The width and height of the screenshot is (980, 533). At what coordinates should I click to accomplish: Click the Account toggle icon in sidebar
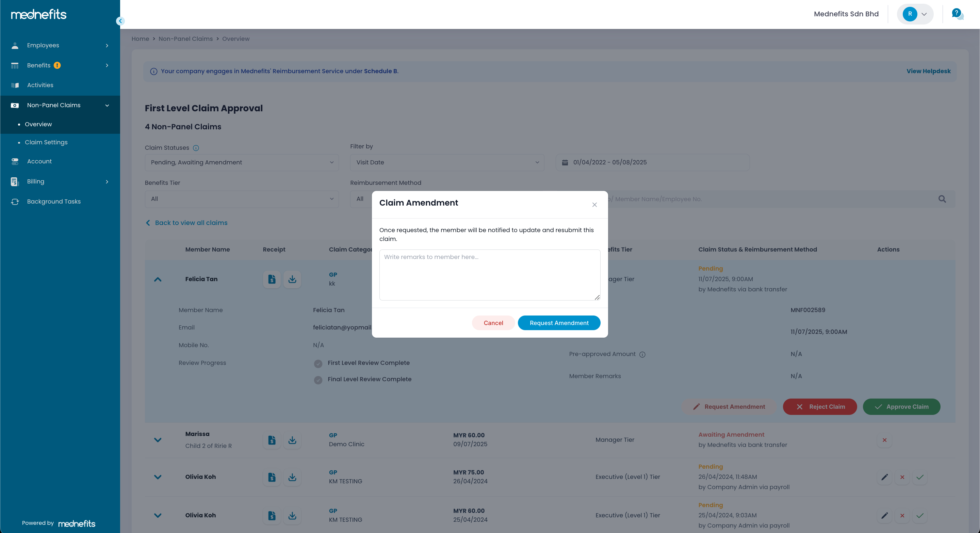point(15,162)
